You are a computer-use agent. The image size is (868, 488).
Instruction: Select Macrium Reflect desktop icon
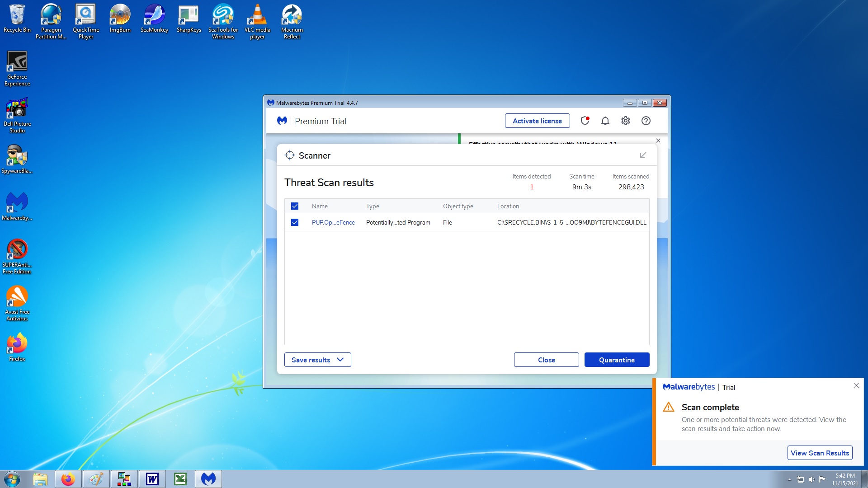click(292, 22)
